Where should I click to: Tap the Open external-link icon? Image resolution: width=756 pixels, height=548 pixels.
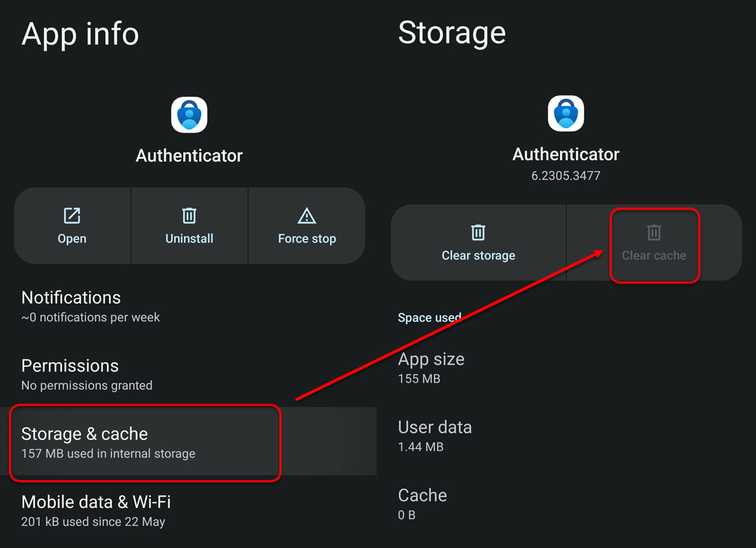click(x=71, y=217)
